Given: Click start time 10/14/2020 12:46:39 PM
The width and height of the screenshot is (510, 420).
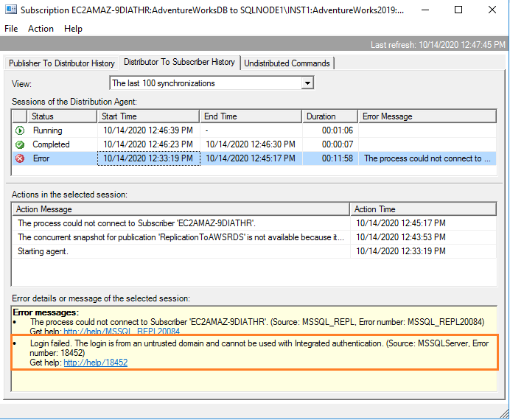Looking at the screenshot, I should pos(148,130).
